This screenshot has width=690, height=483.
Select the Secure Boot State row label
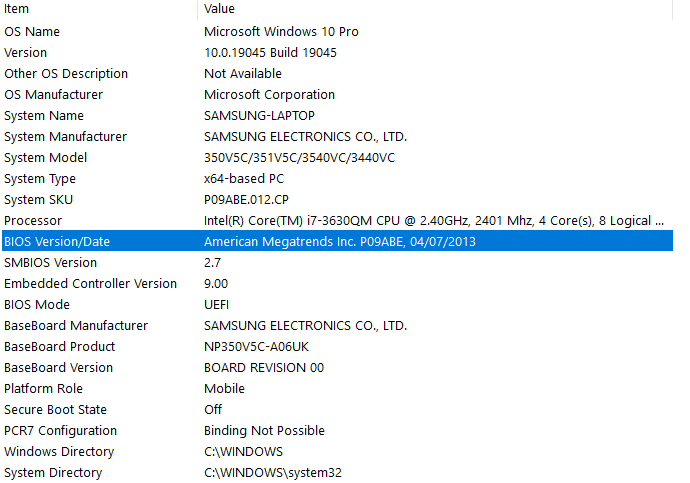[55, 410]
